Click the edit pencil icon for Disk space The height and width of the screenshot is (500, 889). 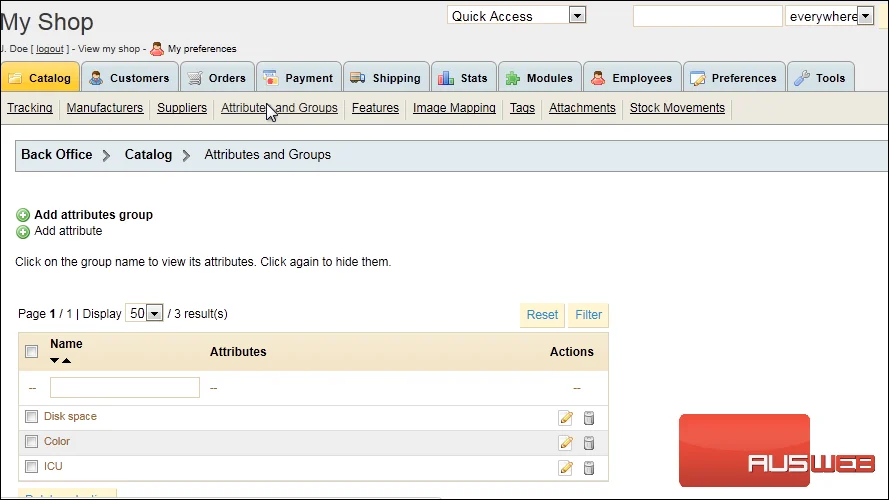pos(565,418)
